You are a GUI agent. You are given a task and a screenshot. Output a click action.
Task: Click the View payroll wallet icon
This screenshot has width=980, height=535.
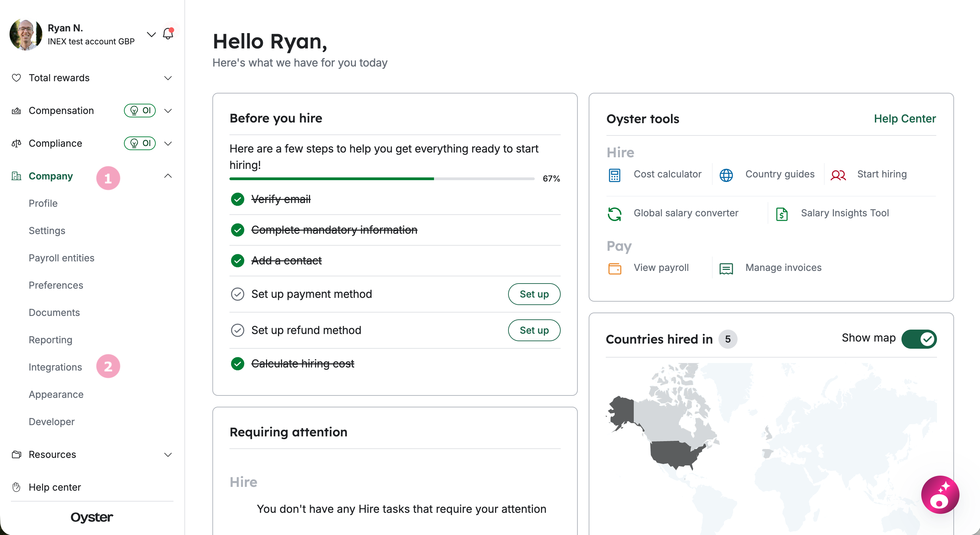(614, 269)
